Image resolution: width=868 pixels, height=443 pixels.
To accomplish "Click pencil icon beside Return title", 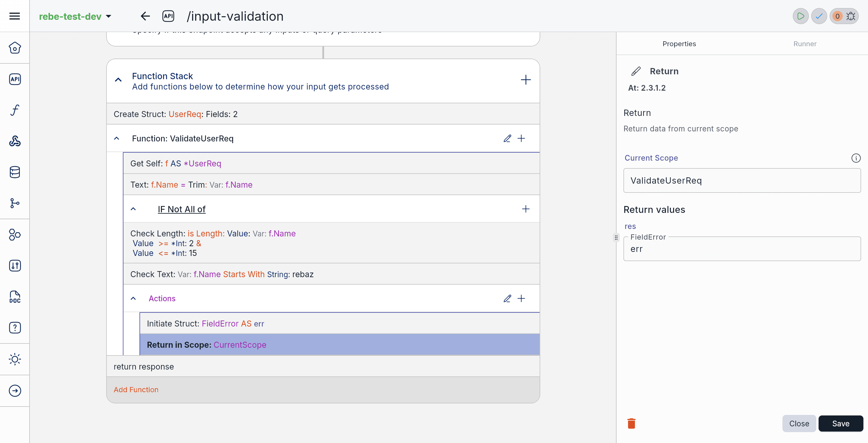I will (x=636, y=71).
